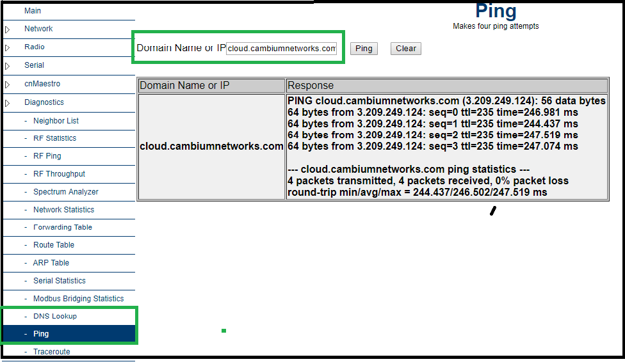Image resolution: width=625 pixels, height=364 pixels.
Task: Open the Route Table page
Action: [54, 245]
